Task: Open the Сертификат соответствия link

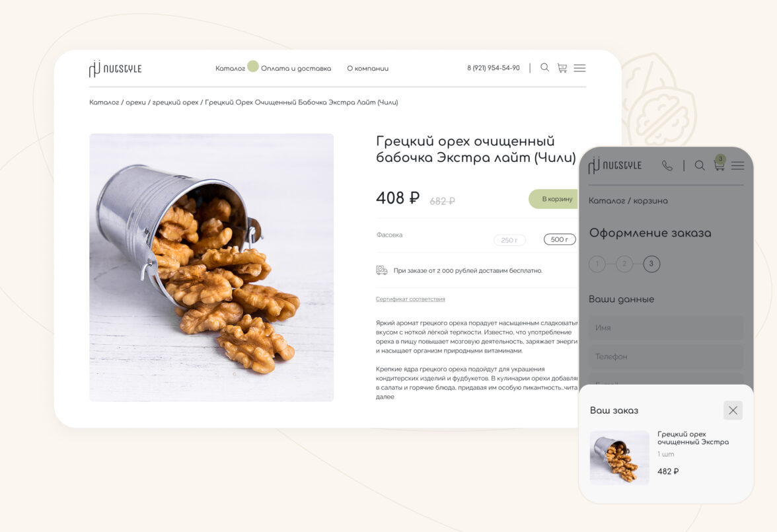Action: coord(410,299)
